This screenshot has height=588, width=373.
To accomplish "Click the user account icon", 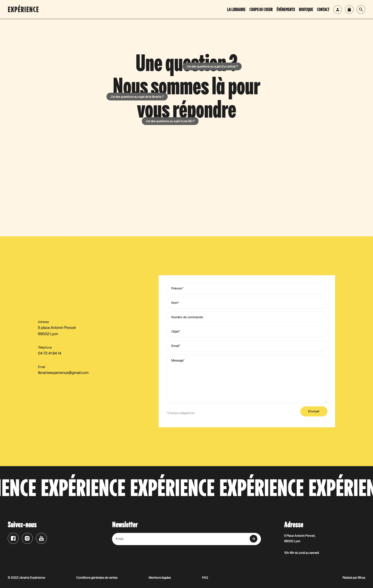I will pyautogui.click(x=338, y=10).
